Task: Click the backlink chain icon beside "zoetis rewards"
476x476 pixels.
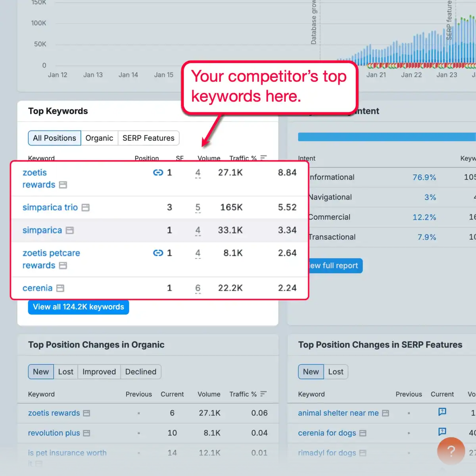Action: pos(158,173)
